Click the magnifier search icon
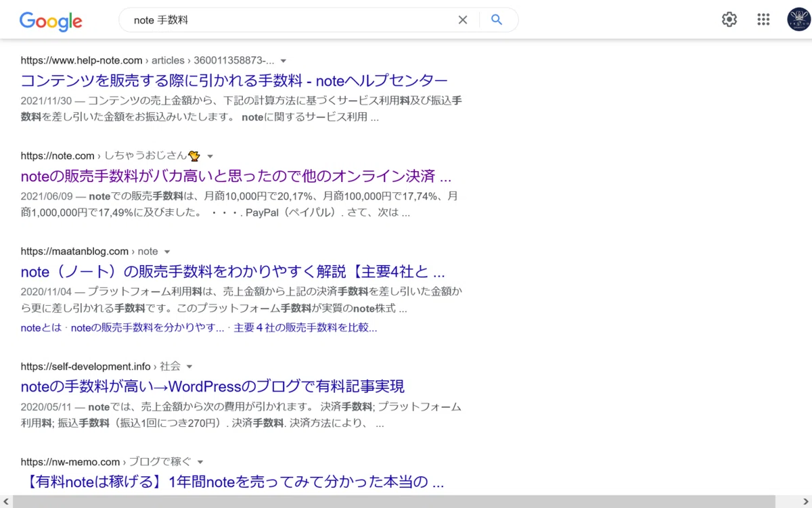 [497, 20]
